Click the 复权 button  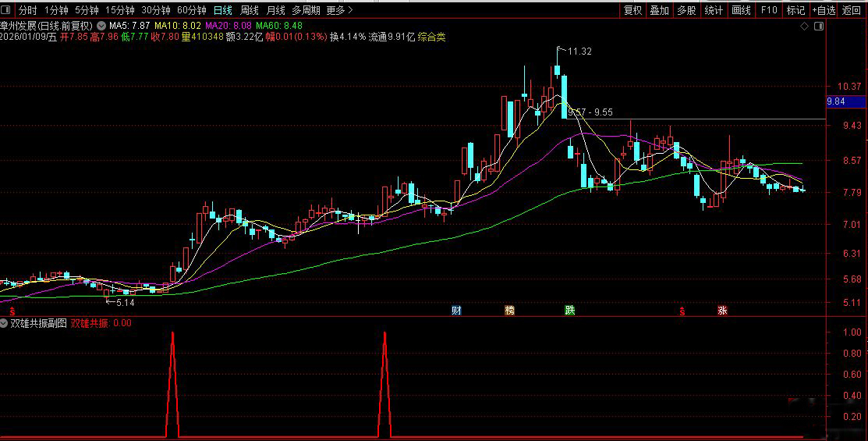(x=632, y=10)
